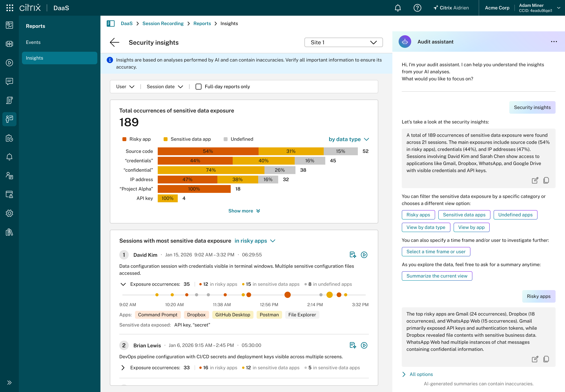Open the window warning rail icon
This screenshot has height=392, width=565.
[x=9, y=194]
